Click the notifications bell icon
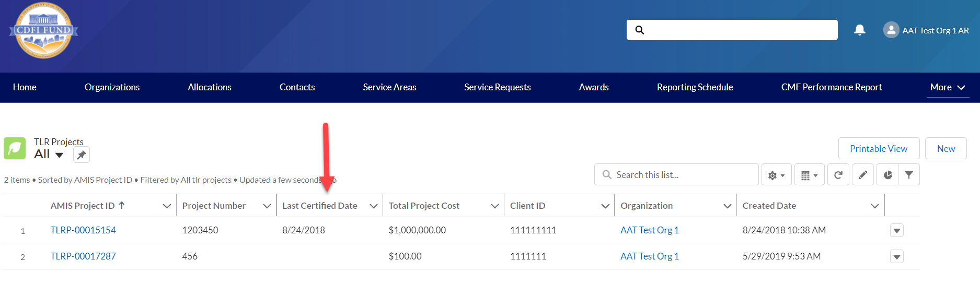This screenshot has height=284, width=980. point(859,30)
